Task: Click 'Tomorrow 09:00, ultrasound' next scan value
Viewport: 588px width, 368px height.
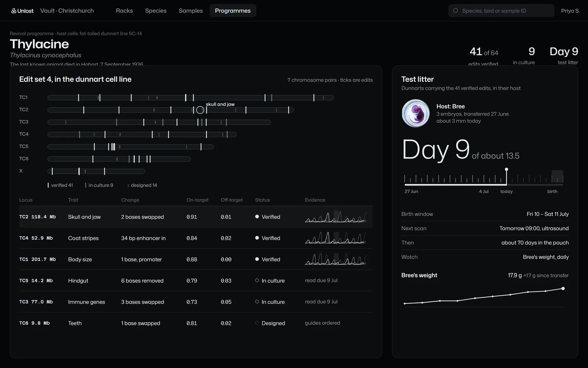Action: (x=534, y=228)
